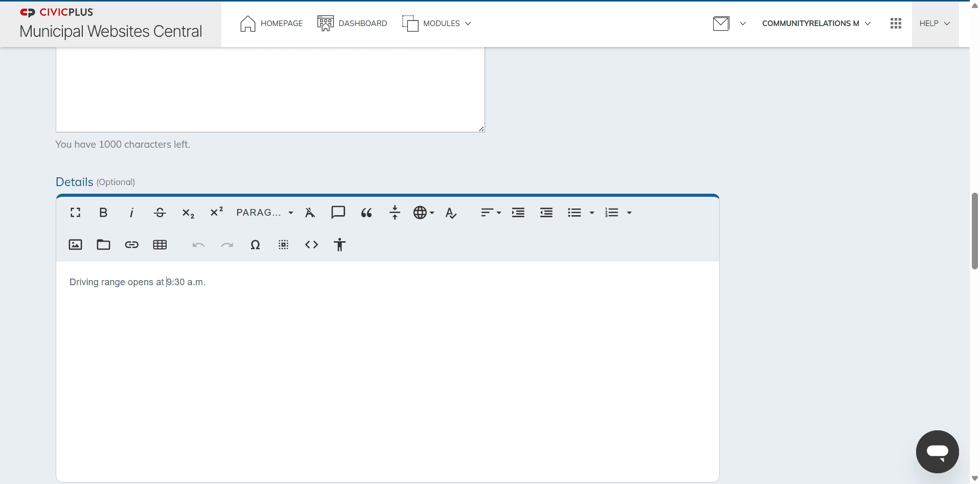The width and height of the screenshot is (980, 484).
Task: Click the CivicPlus Municipal Websites Central logo
Action: tap(111, 24)
